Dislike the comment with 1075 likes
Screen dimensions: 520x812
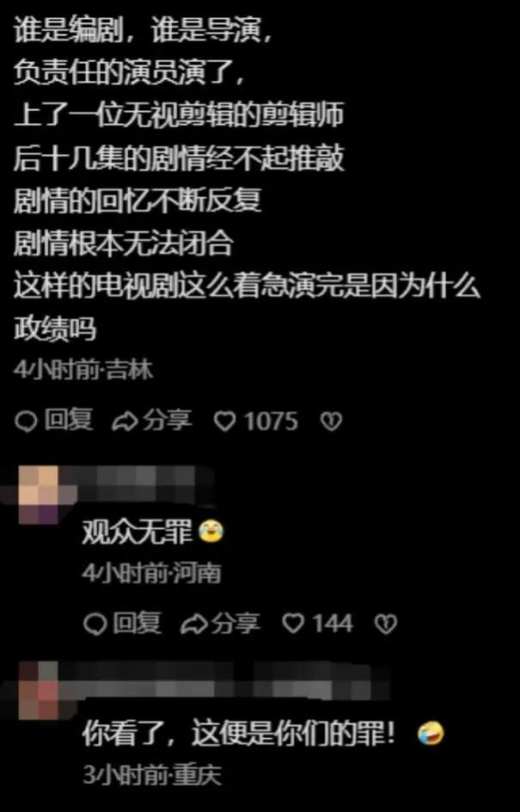pyautogui.click(x=331, y=421)
